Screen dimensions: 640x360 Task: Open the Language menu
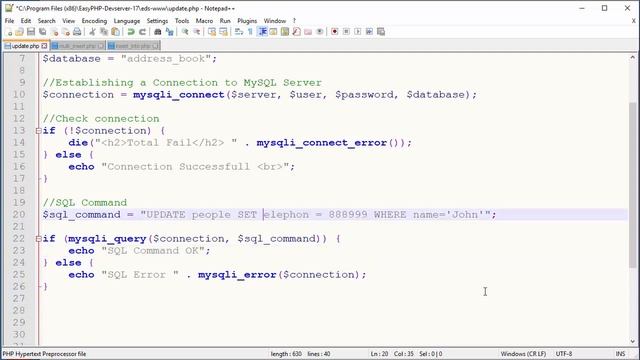pyautogui.click(x=127, y=21)
